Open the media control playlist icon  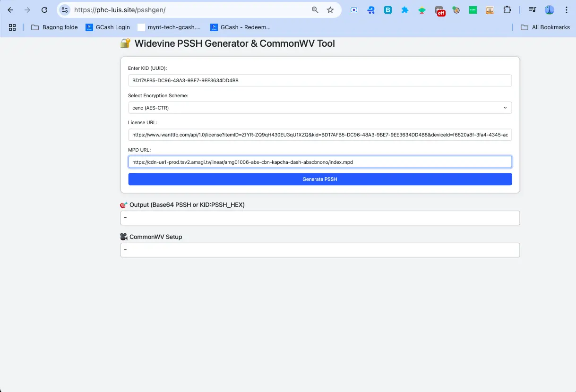(533, 10)
